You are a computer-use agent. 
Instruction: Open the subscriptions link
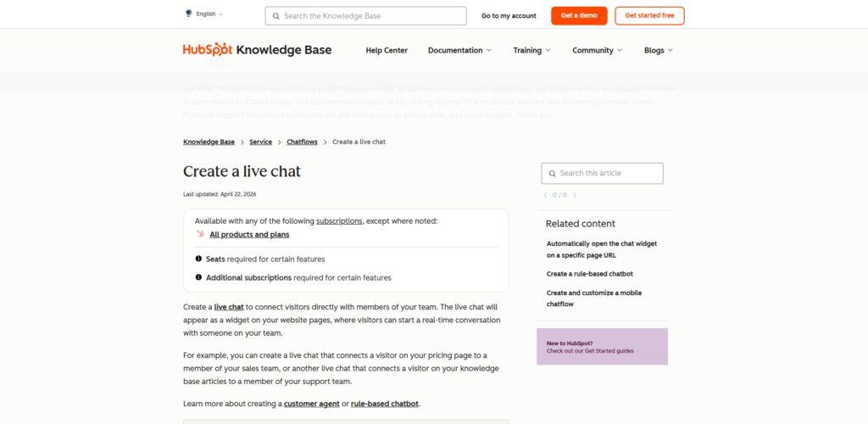click(339, 220)
